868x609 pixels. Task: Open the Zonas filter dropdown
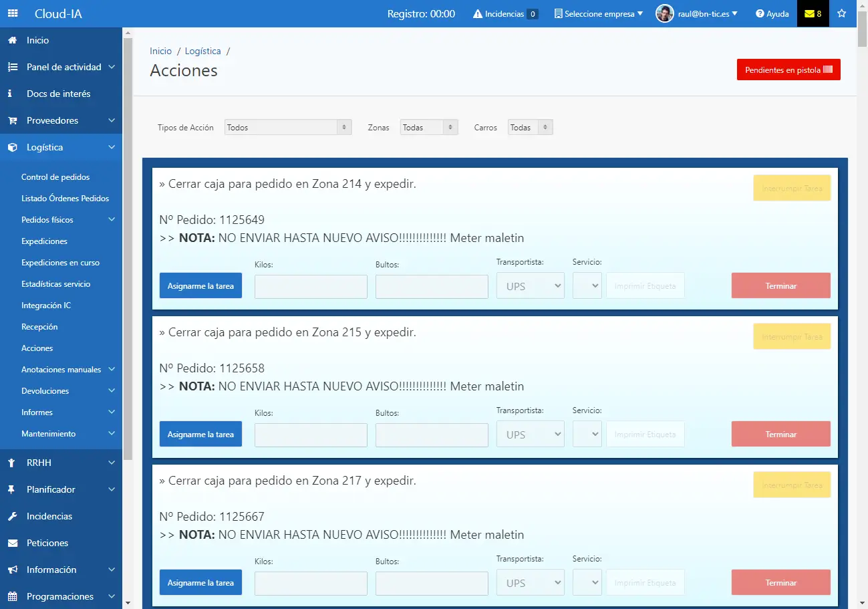[429, 127]
